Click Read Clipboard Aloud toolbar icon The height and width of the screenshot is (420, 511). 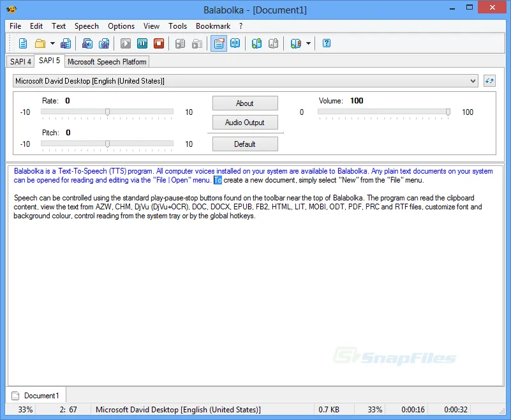pyautogui.click(x=197, y=43)
